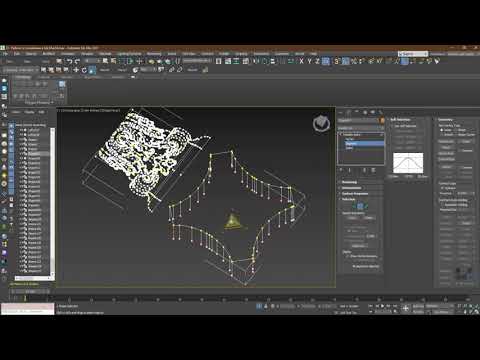Restrict transforms to the X axis

[301, 61]
